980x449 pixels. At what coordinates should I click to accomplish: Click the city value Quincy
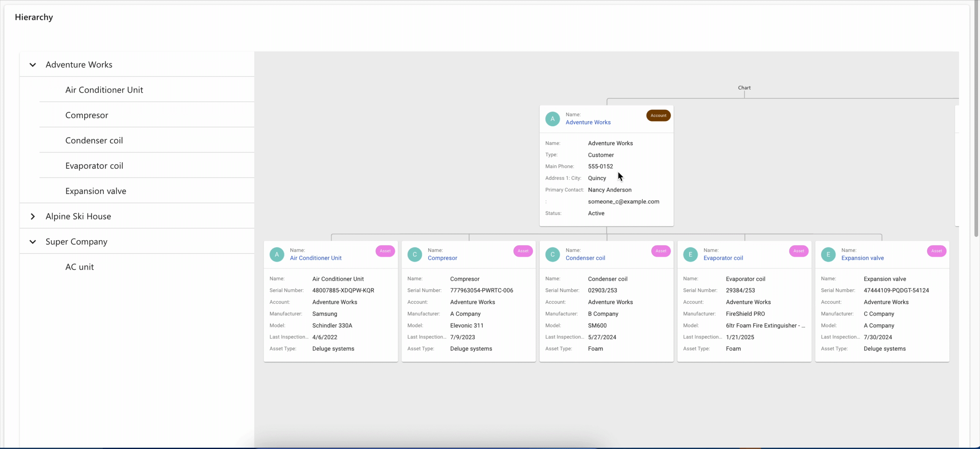597,178
